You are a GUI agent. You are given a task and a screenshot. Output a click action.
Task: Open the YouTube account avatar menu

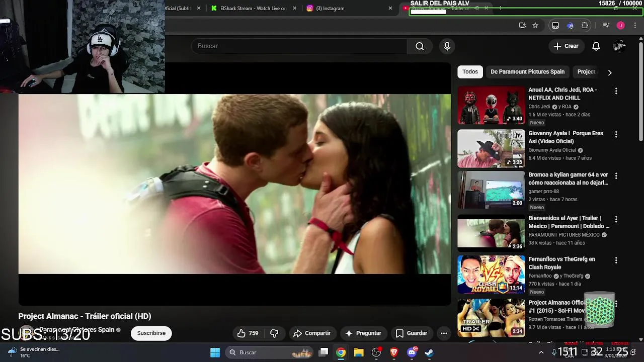pyautogui.click(x=619, y=46)
